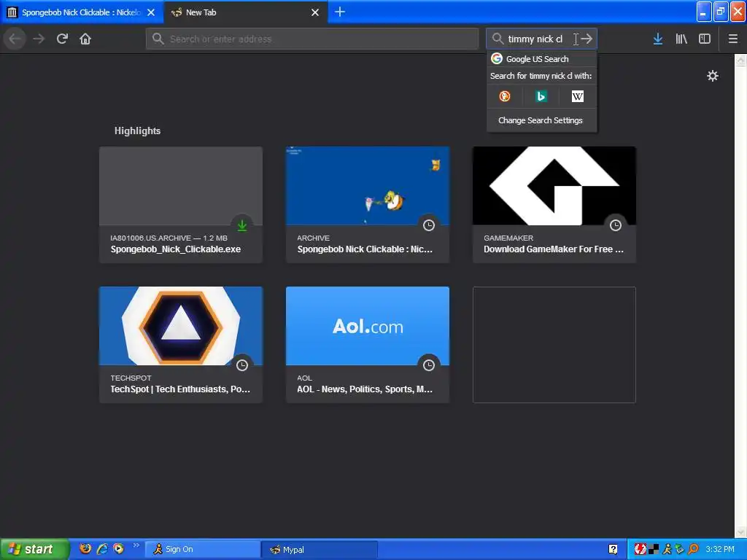Image resolution: width=747 pixels, height=560 pixels.
Task: Click the taskbar help question mark icon
Action: point(613,550)
